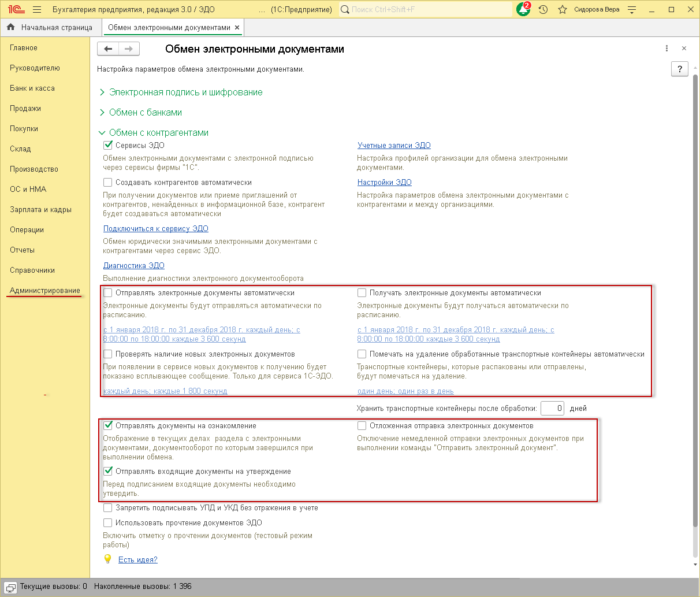Open the Администрирование sidebar section

(45, 290)
